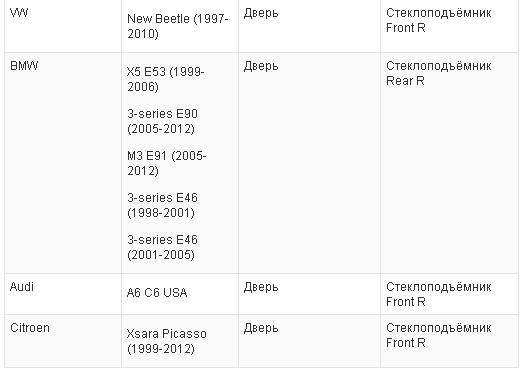
Task: Select the Xsara Picasso (1999-2012) model
Action: [167, 341]
